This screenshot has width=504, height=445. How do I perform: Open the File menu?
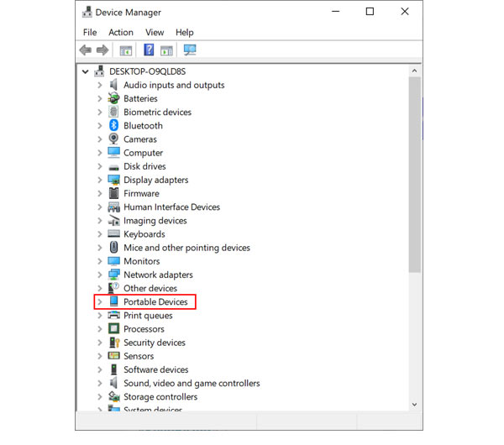[x=89, y=32]
